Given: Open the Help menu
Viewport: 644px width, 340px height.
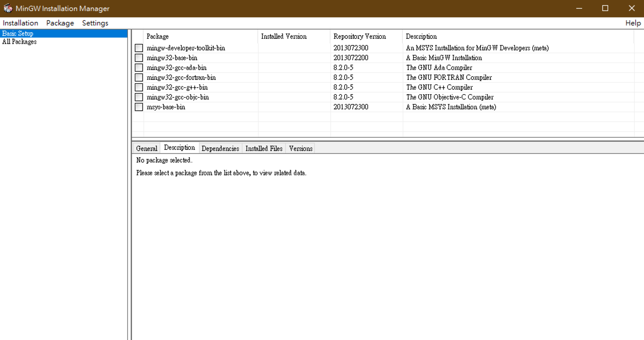Looking at the screenshot, I should click(633, 23).
